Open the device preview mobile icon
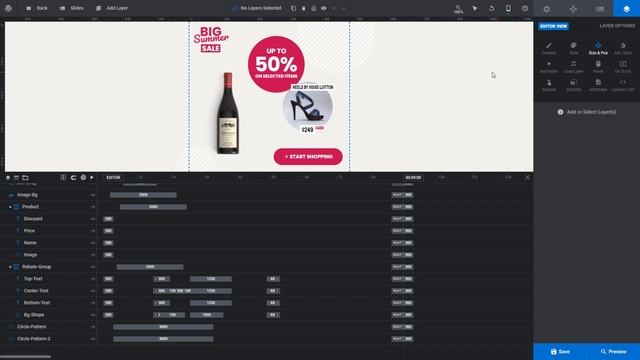The image size is (640, 360). (x=508, y=8)
